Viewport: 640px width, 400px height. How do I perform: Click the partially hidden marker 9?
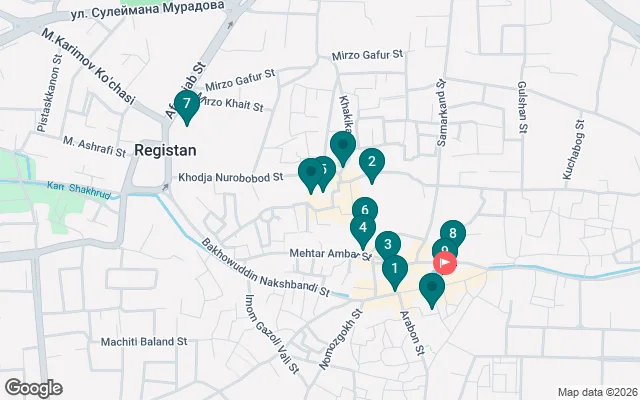pyautogui.click(x=439, y=249)
